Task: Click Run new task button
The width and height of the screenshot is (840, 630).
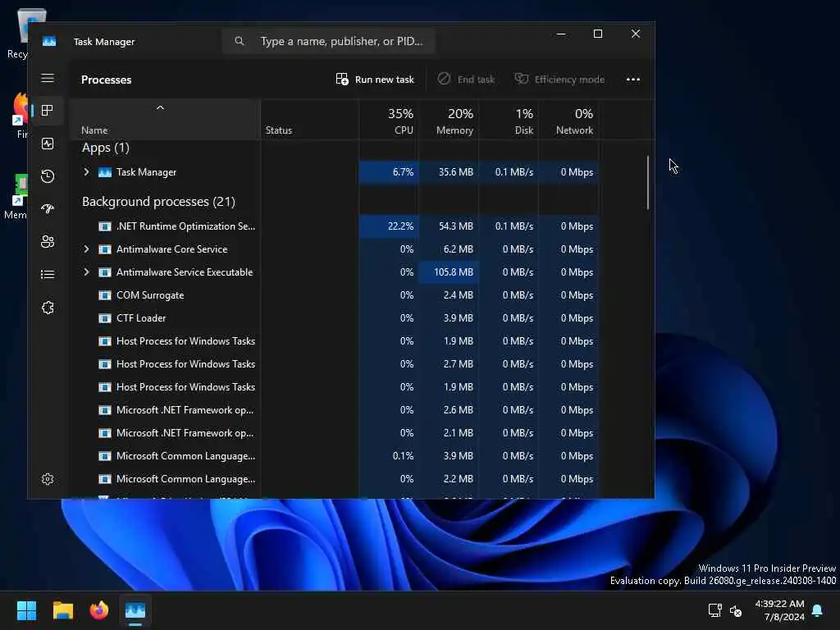Action: [x=375, y=80]
